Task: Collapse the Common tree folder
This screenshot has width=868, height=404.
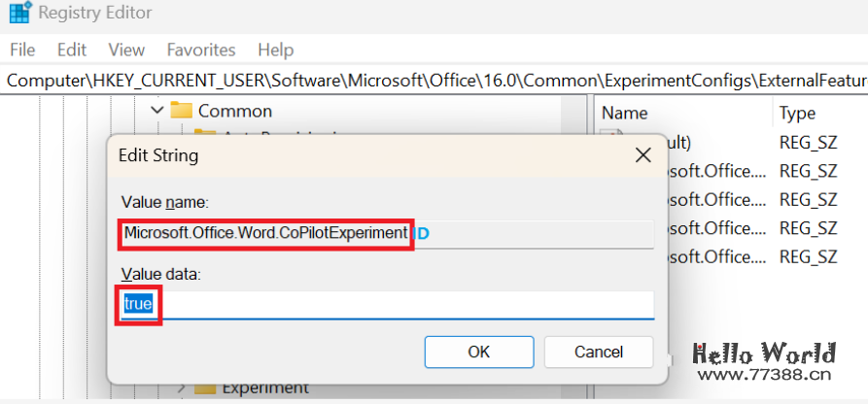Action: 157,111
